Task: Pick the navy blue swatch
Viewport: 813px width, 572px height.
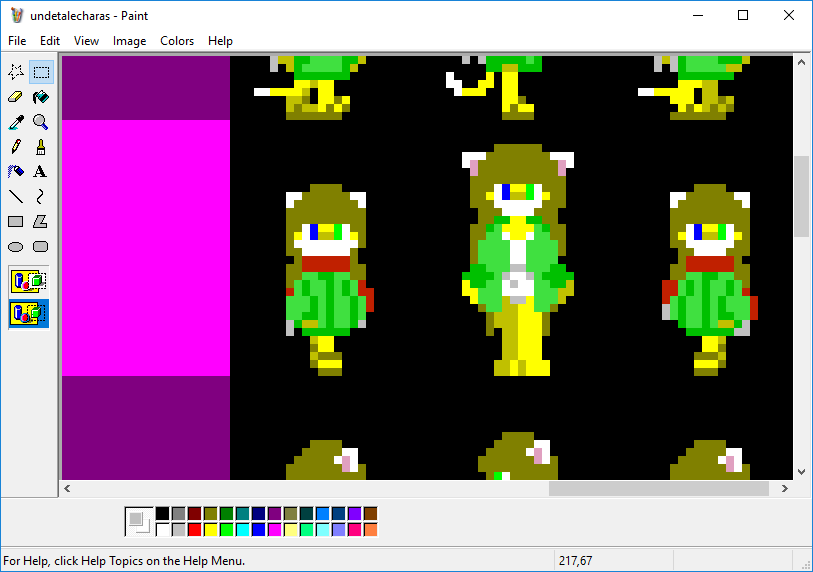Action: click(259, 513)
